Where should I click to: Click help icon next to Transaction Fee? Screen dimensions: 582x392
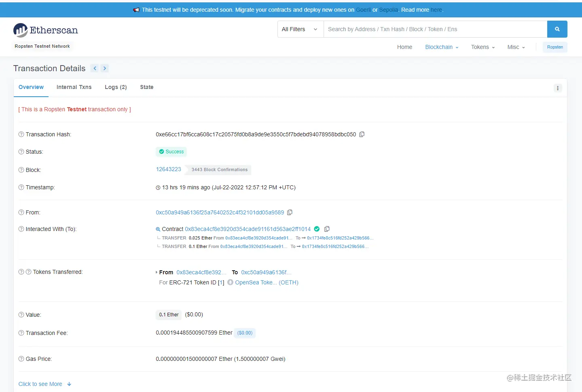pyautogui.click(x=21, y=333)
